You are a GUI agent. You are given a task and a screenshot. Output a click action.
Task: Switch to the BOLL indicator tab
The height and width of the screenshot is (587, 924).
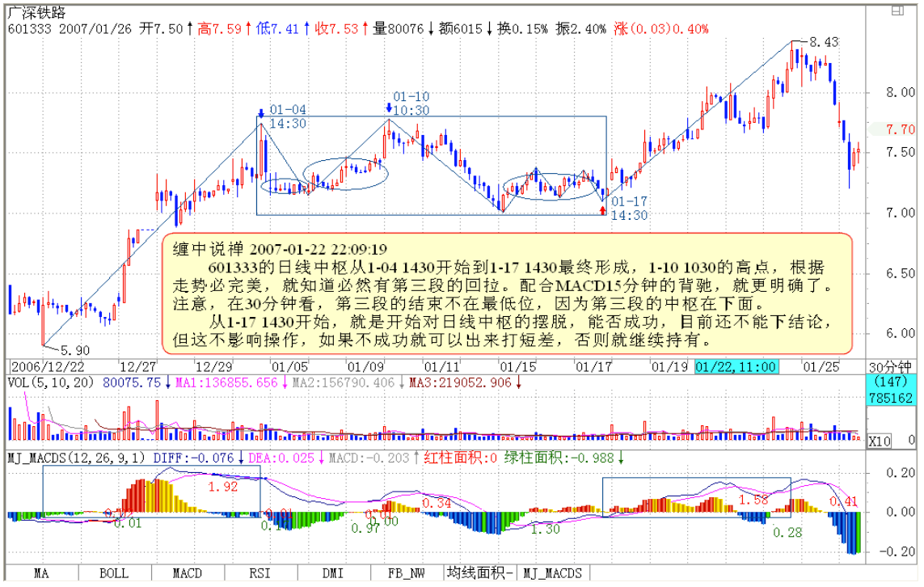[114, 573]
